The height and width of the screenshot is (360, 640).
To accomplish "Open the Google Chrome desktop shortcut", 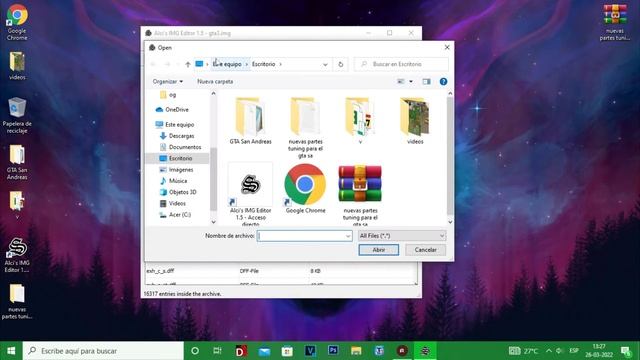I will click(x=17, y=22).
